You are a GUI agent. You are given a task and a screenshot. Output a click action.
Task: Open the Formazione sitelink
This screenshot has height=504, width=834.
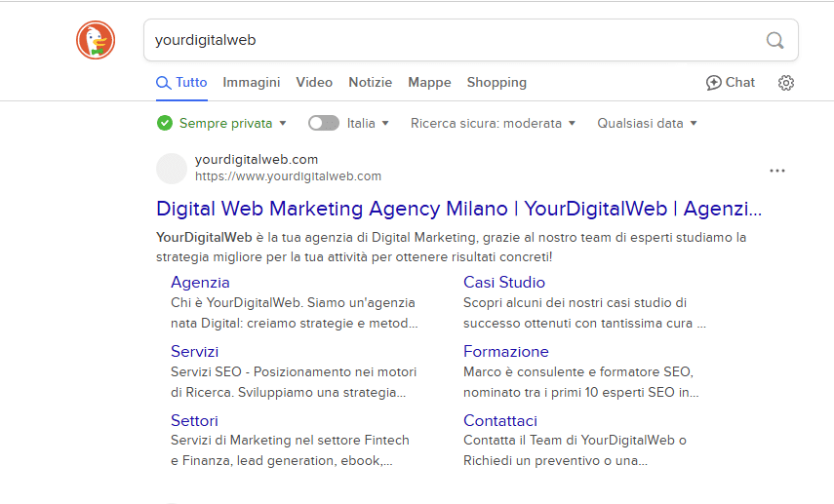(x=506, y=351)
